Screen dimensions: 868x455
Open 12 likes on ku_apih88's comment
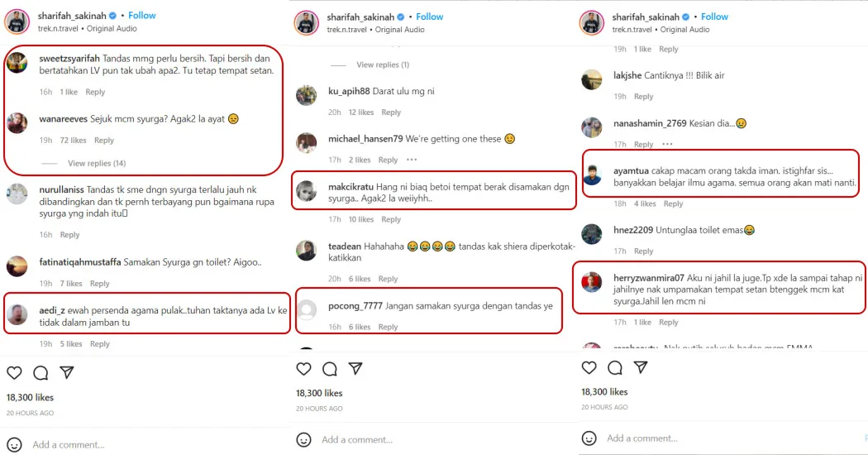[x=360, y=113]
